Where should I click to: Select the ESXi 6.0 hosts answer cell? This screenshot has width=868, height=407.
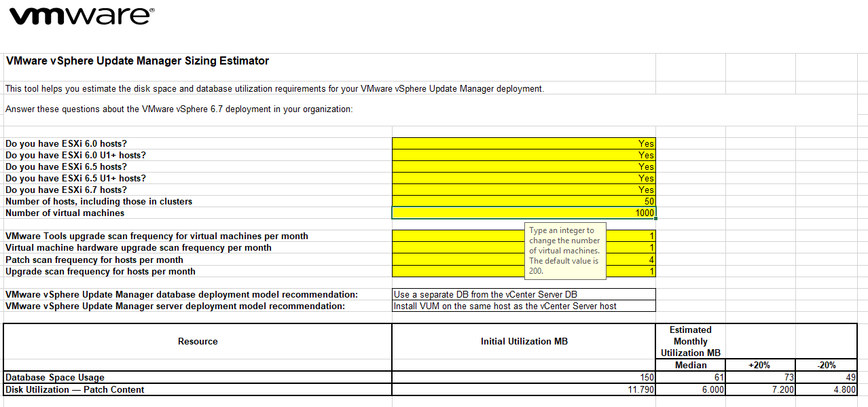(524, 143)
